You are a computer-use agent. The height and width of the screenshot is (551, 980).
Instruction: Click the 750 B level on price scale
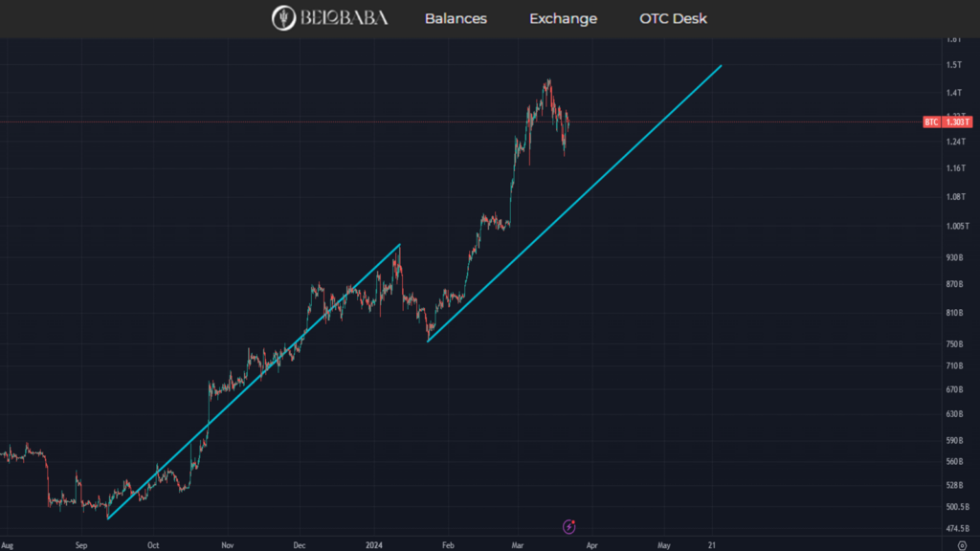pos(953,344)
